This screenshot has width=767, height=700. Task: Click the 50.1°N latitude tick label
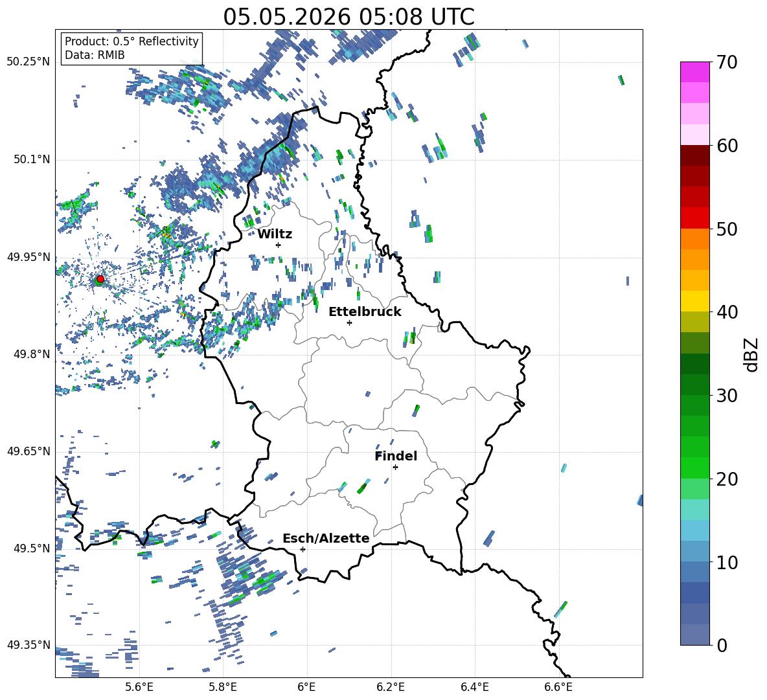31,159
